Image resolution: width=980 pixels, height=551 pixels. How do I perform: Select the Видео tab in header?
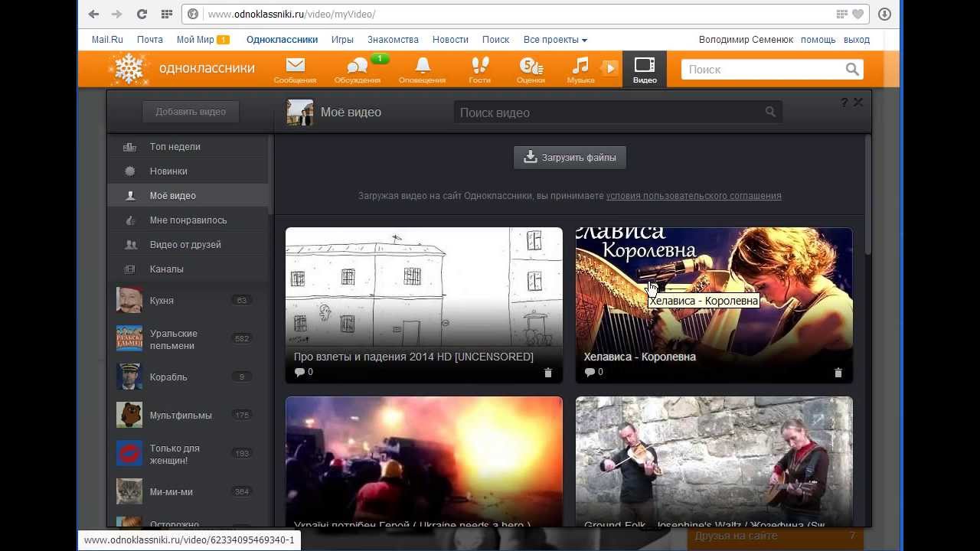(645, 69)
